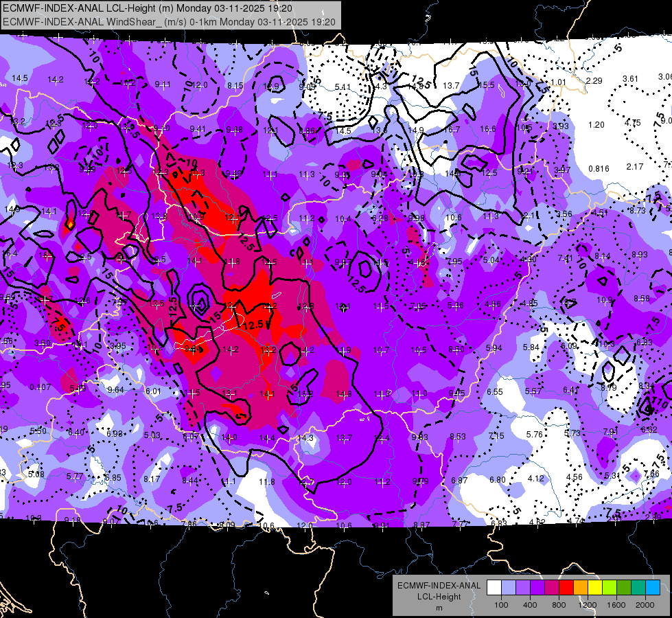Click the legend label '1600'
672x618 pixels.
616,605
